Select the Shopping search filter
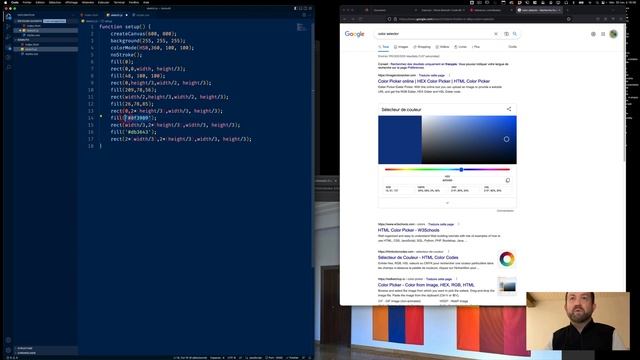The image size is (640, 360). click(422, 47)
